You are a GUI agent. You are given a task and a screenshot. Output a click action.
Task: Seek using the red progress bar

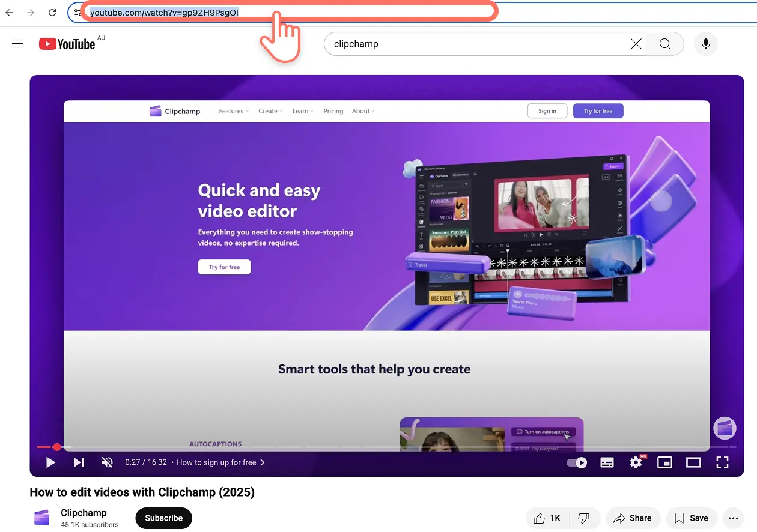[x=386, y=447]
